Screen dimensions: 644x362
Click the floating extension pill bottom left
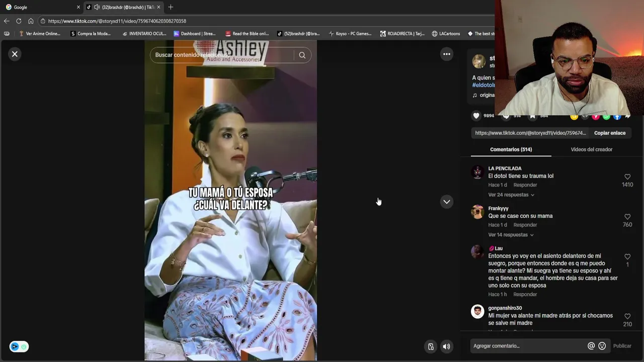tap(19, 346)
